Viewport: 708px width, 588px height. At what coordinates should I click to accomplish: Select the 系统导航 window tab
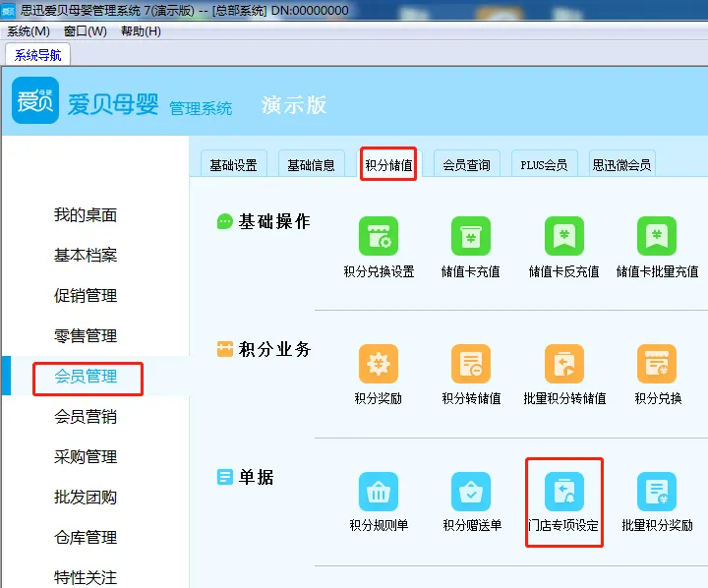coord(38,55)
